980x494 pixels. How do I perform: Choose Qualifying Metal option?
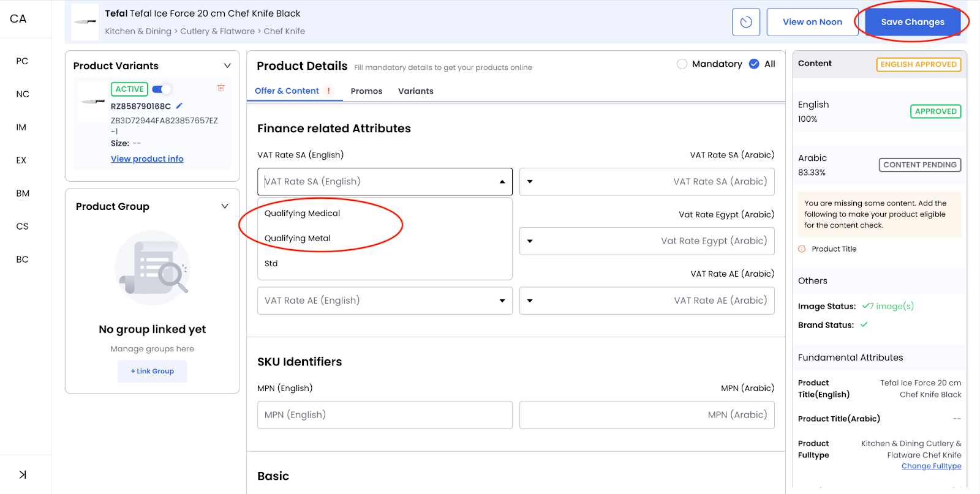(x=385, y=238)
